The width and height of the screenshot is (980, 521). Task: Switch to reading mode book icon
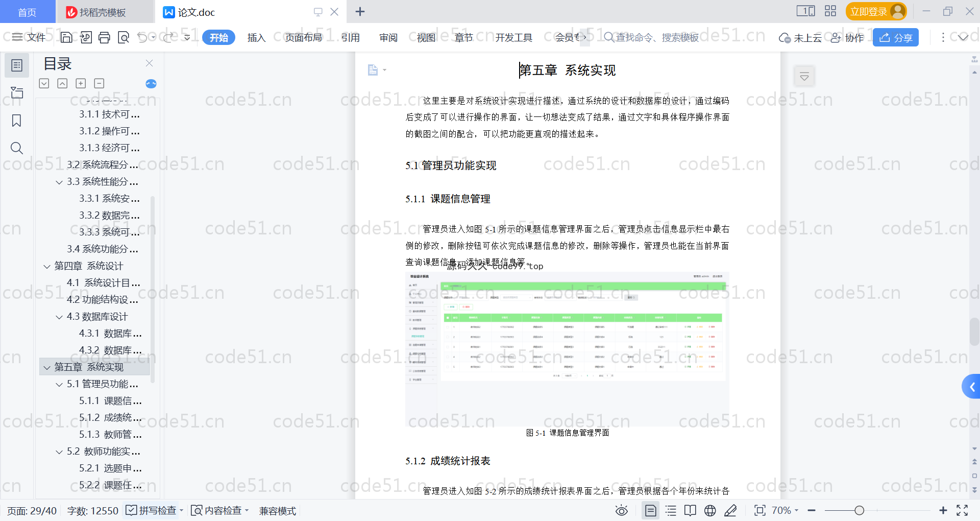point(690,510)
